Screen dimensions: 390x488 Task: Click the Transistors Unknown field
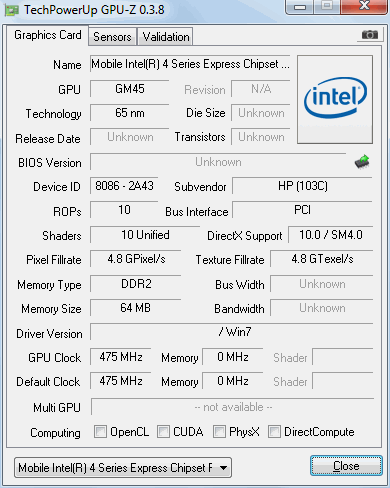[x=261, y=137]
